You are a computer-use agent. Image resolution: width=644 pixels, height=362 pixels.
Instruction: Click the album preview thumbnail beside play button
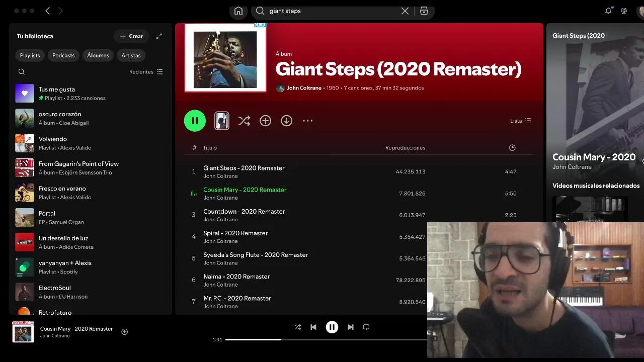[x=222, y=121]
